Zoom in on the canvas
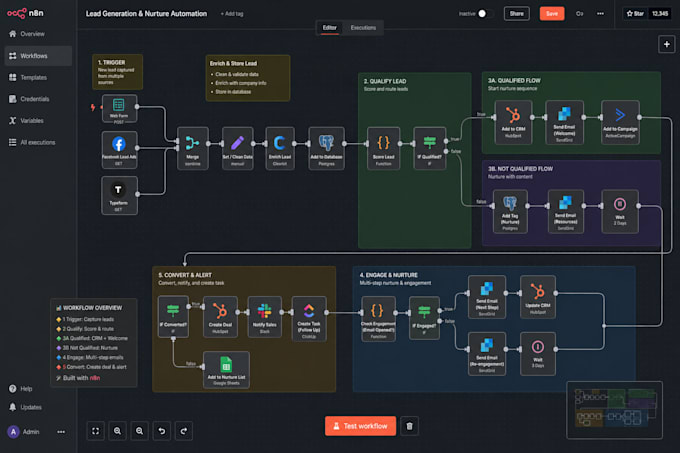The image size is (680, 453). pos(118,431)
